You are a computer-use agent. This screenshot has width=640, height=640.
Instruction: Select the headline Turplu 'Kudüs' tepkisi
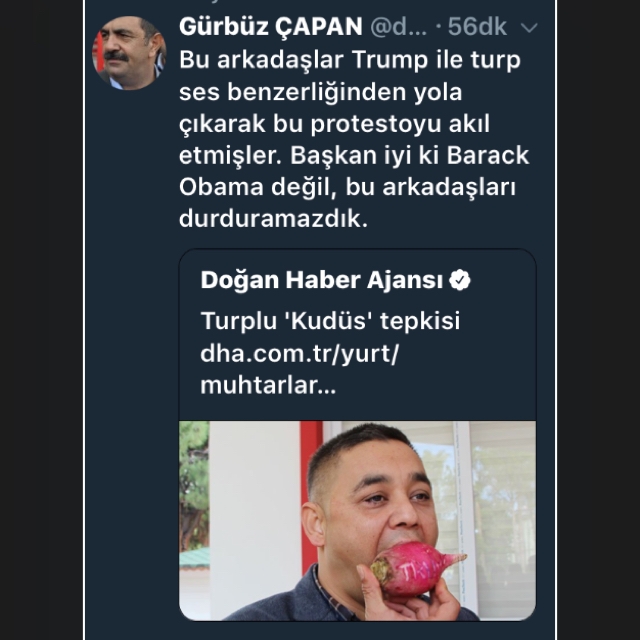pos(330,321)
